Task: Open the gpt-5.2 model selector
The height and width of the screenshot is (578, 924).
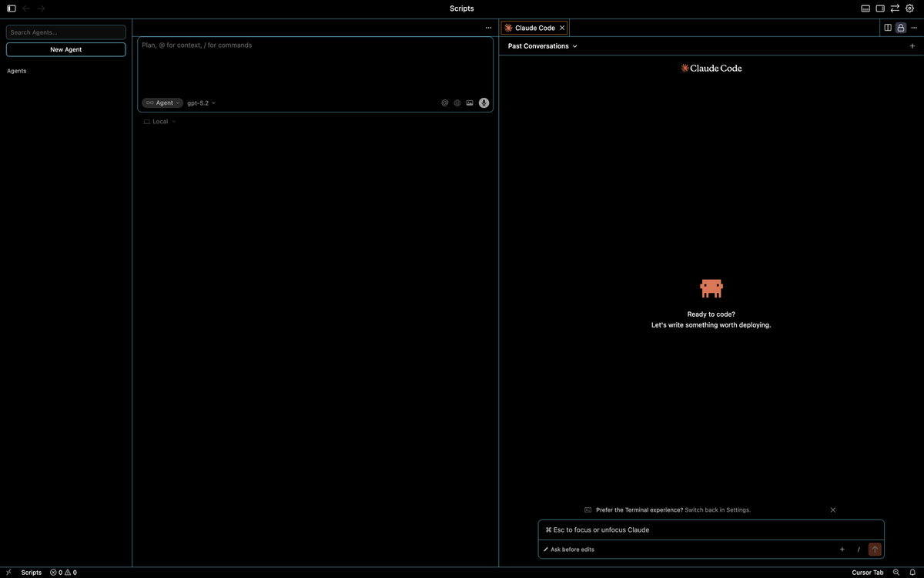Action: (202, 102)
